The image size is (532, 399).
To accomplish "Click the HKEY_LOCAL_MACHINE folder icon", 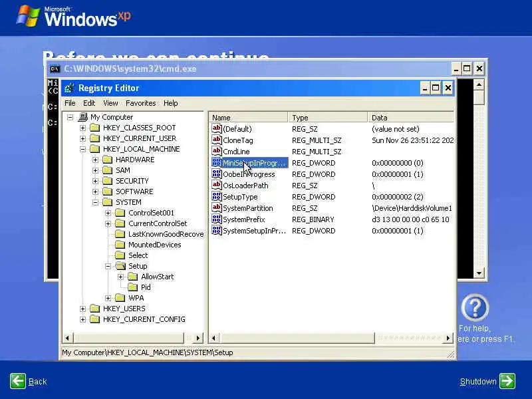I will 95,149.
